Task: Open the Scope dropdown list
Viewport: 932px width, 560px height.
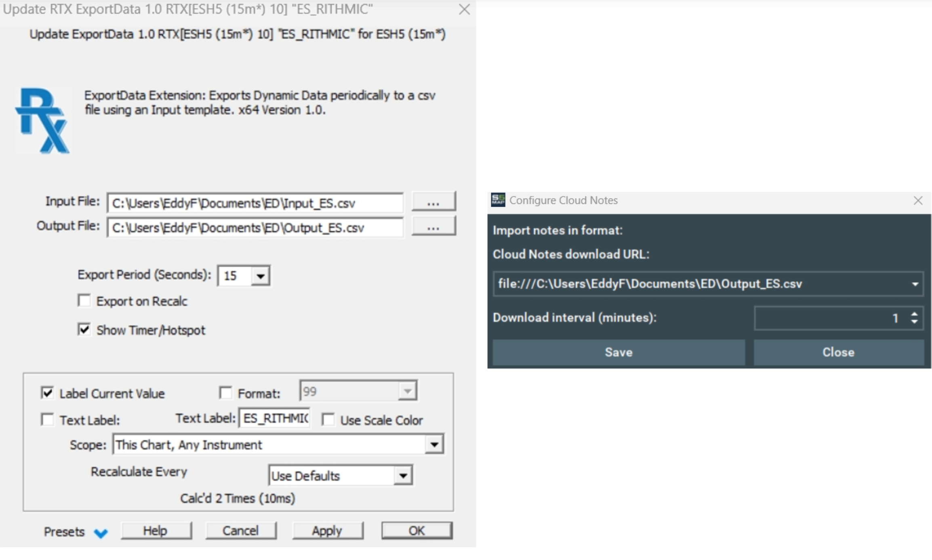Action: [434, 445]
